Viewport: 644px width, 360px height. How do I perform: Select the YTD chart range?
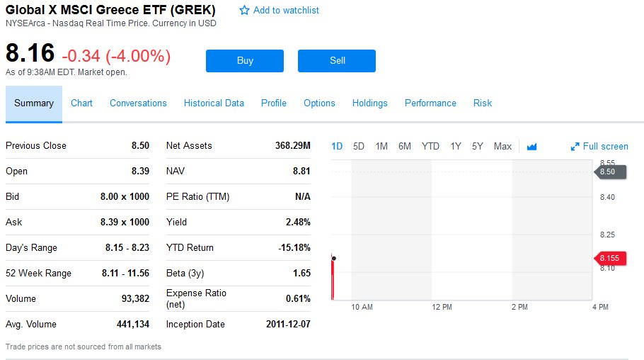(430, 147)
